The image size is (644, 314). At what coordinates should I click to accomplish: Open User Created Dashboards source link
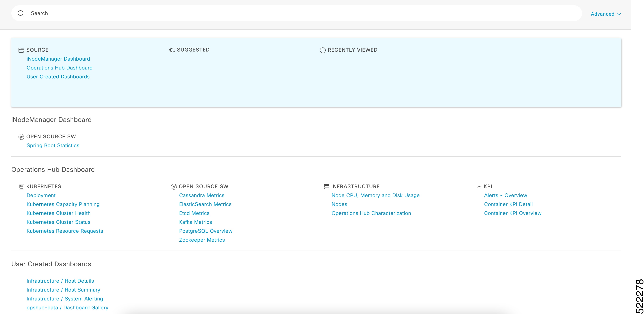coord(58,77)
